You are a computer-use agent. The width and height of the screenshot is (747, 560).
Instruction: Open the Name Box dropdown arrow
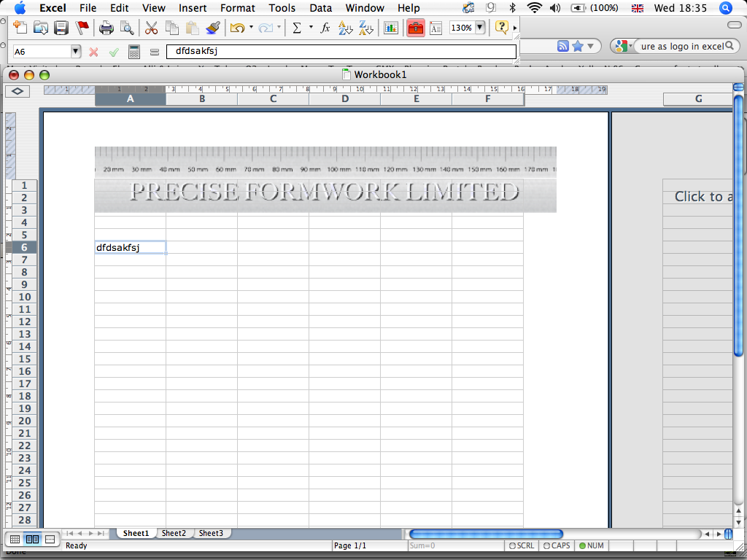tap(75, 52)
